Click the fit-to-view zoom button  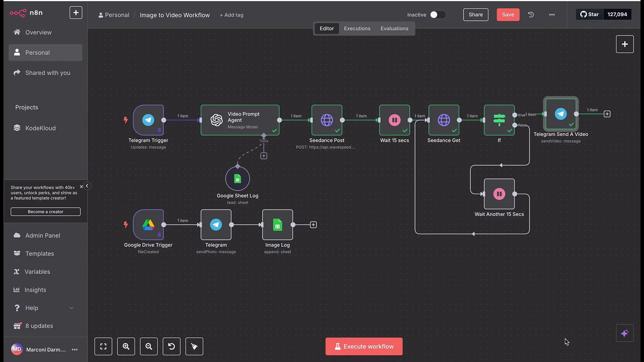(x=103, y=346)
